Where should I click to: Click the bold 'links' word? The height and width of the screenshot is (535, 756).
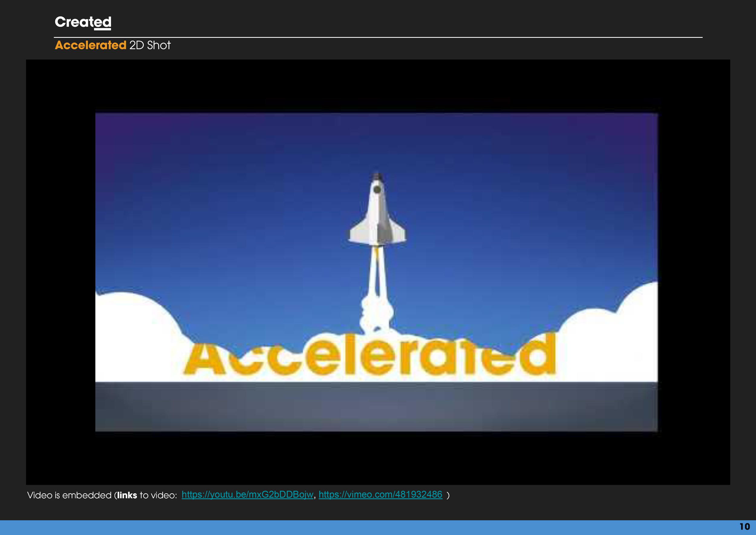click(127, 495)
